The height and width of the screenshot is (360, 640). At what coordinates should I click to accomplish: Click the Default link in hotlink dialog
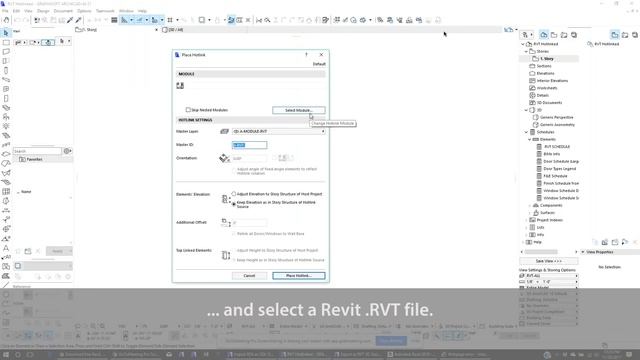[319, 64]
